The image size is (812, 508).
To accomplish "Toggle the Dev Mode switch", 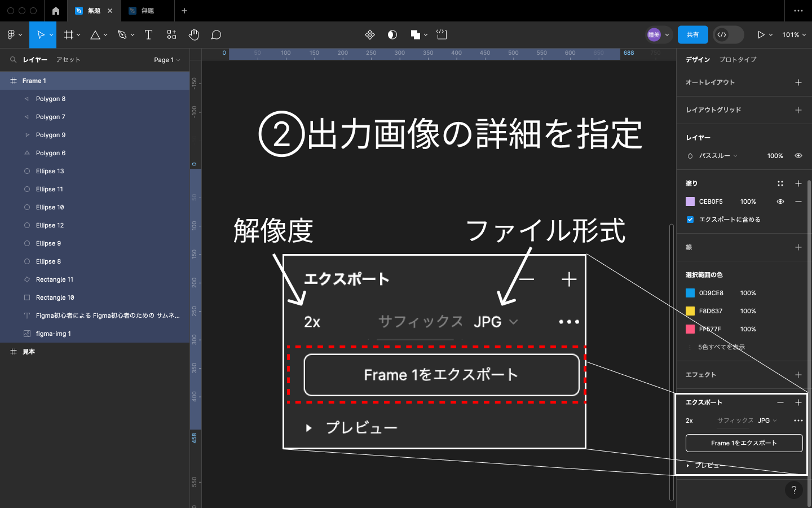I will click(x=728, y=35).
